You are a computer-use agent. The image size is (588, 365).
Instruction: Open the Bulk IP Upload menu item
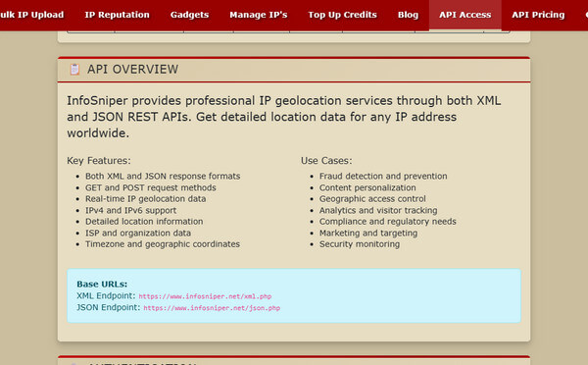pyautogui.click(x=32, y=15)
